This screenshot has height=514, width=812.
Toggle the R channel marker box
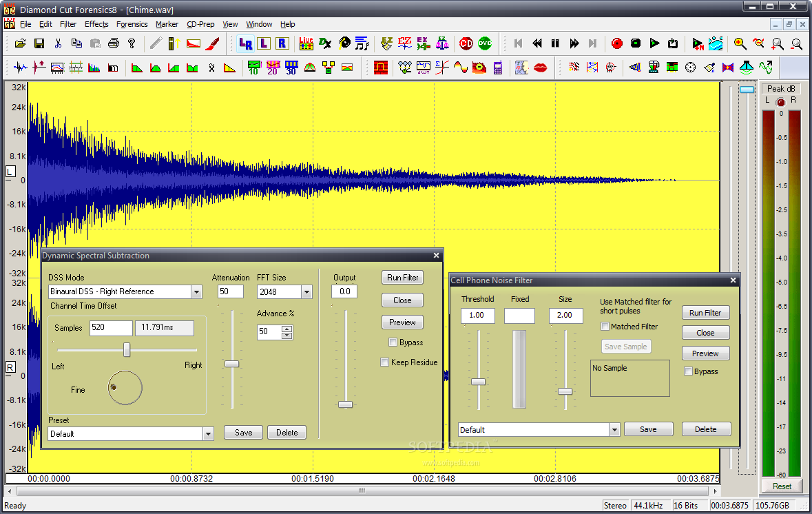(10, 367)
